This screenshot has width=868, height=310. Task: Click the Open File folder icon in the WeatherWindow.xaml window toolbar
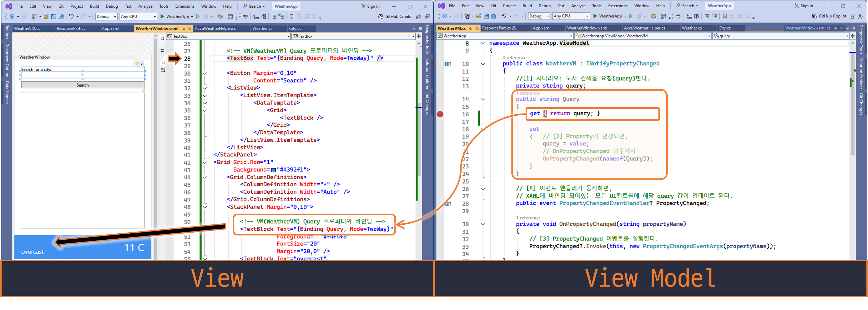tap(46, 17)
